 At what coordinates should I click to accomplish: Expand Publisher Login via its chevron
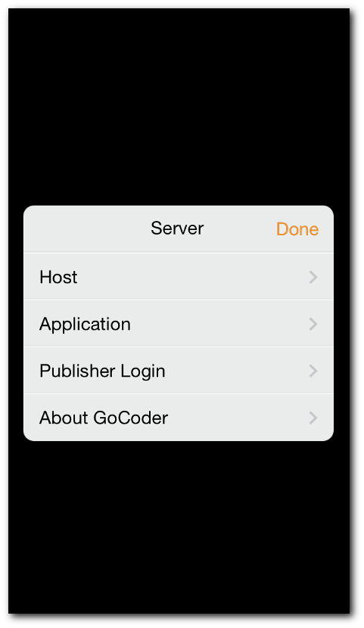(313, 371)
